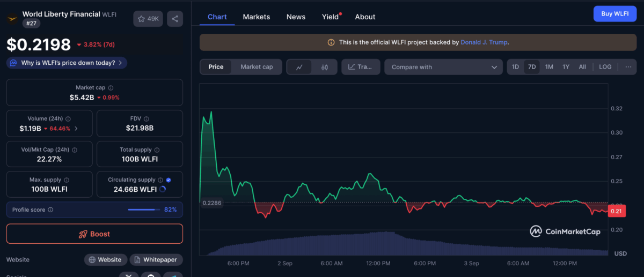Click the Profile score 82% progress bar
Image resolution: width=644 pixels, height=277 pixels.
coord(144,209)
